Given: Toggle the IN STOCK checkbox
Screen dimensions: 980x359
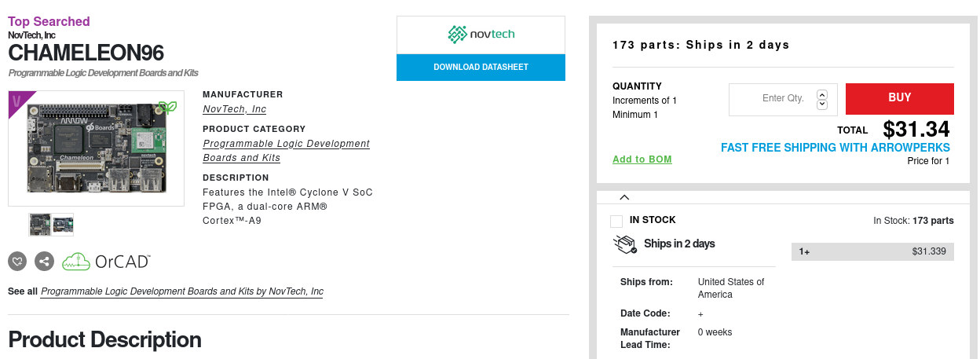Looking at the screenshot, I should click(x=616, y=222).
